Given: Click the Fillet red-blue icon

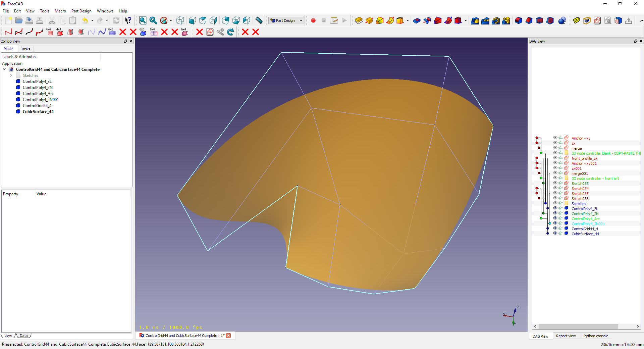Looking at the screenshot, I should coord(519,20).
